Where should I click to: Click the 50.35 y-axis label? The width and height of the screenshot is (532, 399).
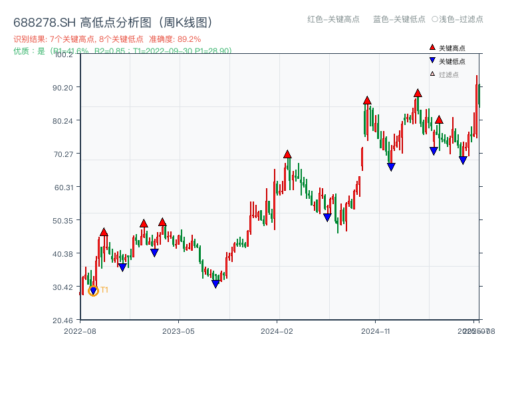(63, 221)
